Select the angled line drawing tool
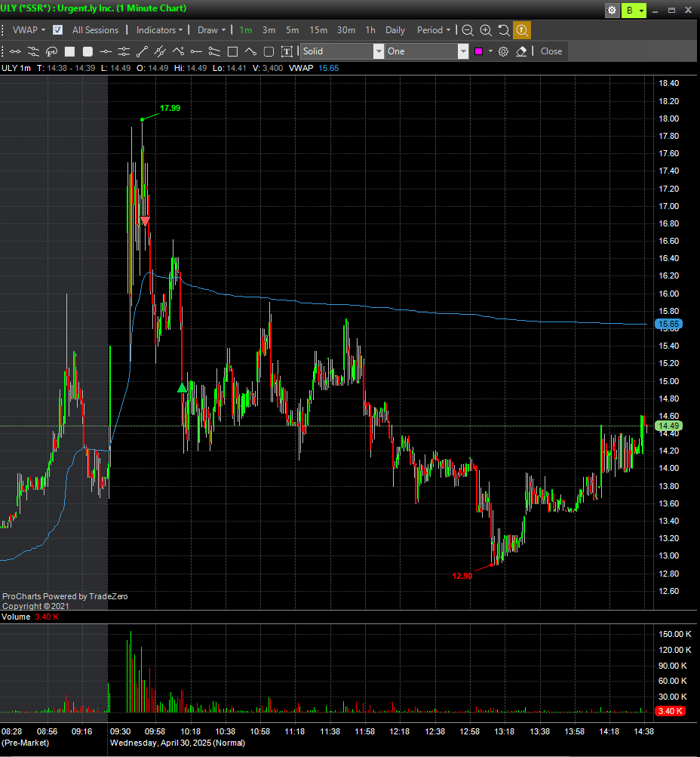Image resolution: width=700 pixels, height=757 pixels. click(250, 51)
